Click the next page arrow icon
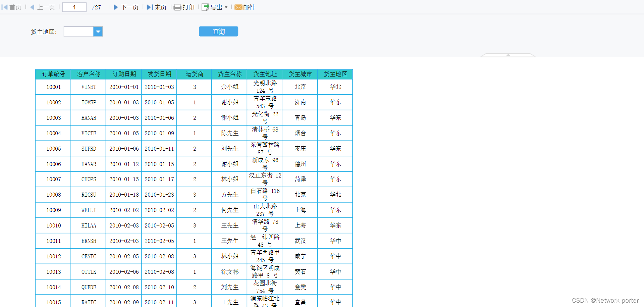This screenshot has width=644, height=307. (x=116, y=7)
